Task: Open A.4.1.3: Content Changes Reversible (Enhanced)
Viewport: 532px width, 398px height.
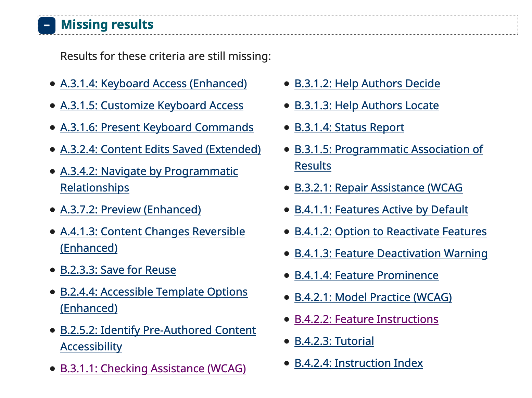Action: pyautogui.click(x=153, y=231)
